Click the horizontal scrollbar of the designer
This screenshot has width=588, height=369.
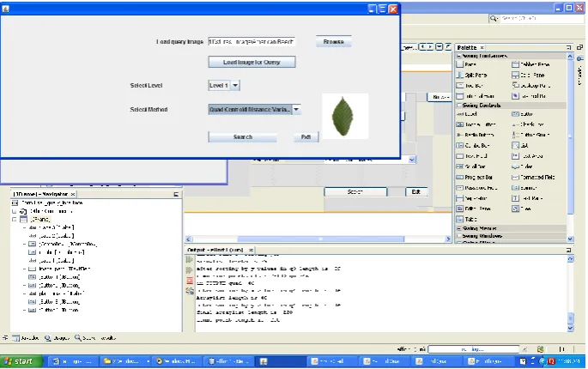pyautogui.click(x=321, y=239)
